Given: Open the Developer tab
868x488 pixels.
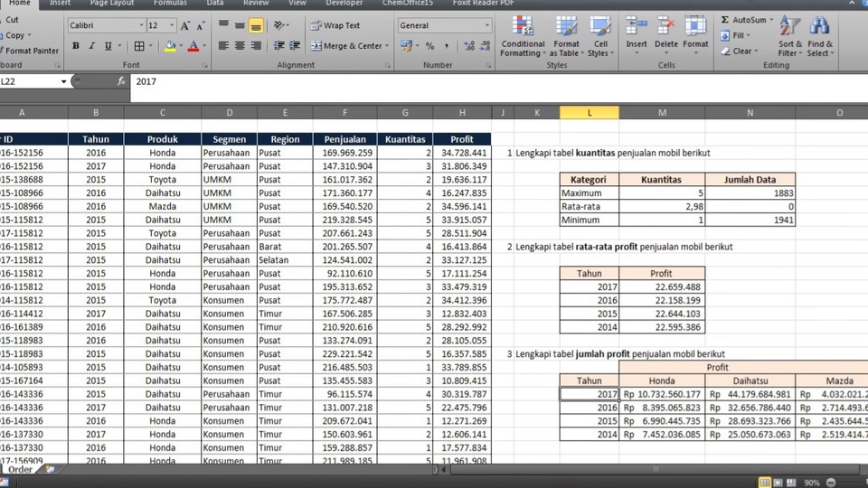Looking at the screenshot, I should coord(344,4).
